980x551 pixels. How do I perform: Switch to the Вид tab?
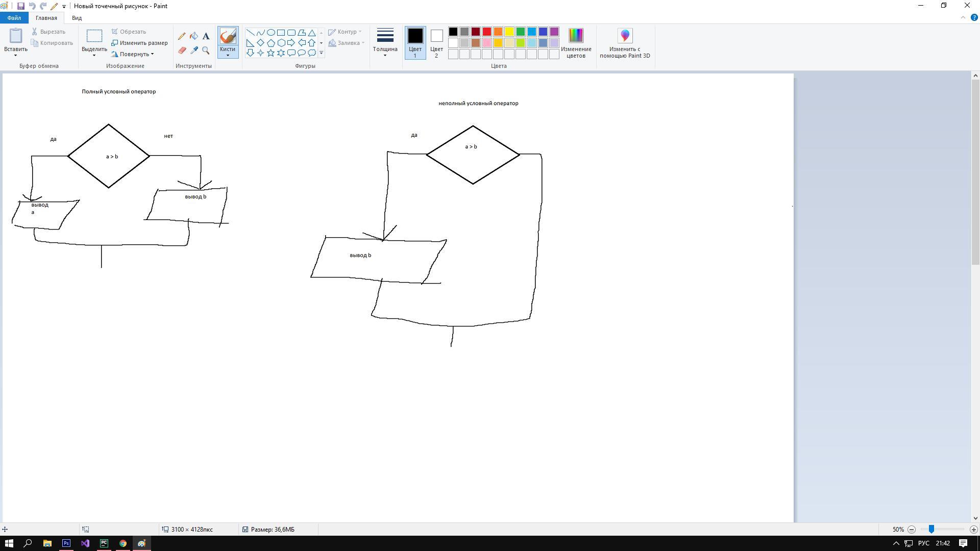click(x=77, y=18)
